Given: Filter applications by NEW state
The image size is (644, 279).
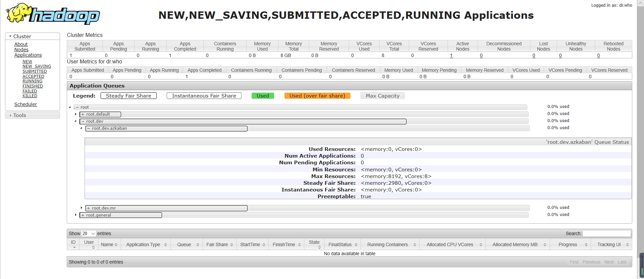Looking at the screenshot, I should click(x=27, y=62).
